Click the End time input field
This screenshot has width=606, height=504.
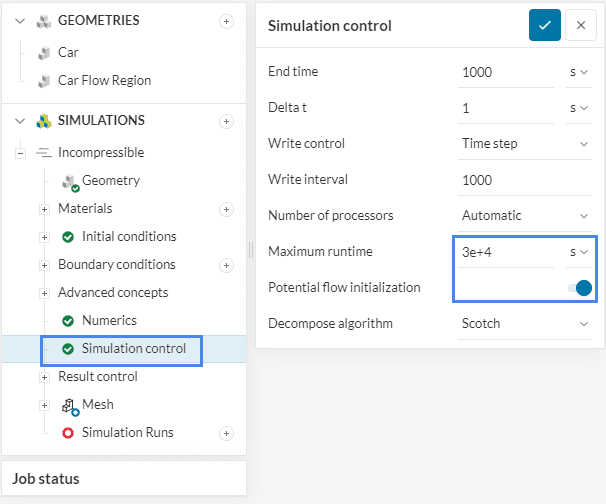click(506, 72)
